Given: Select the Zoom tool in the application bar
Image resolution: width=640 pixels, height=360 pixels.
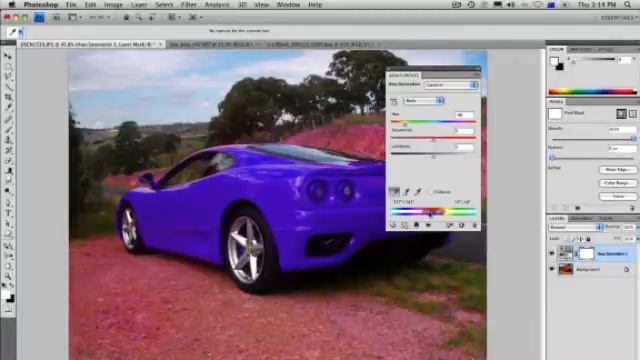Looking at the screenshot, I should coord(139,18).
